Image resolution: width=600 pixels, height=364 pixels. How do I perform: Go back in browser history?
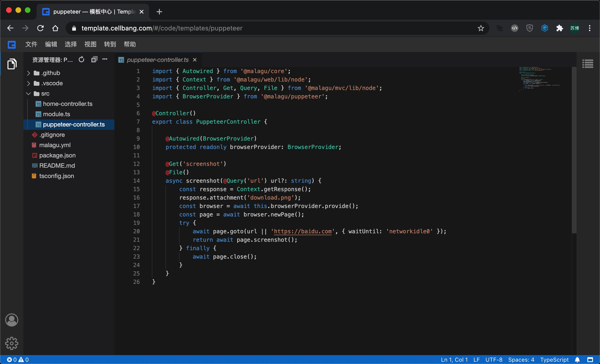point(10,28)
